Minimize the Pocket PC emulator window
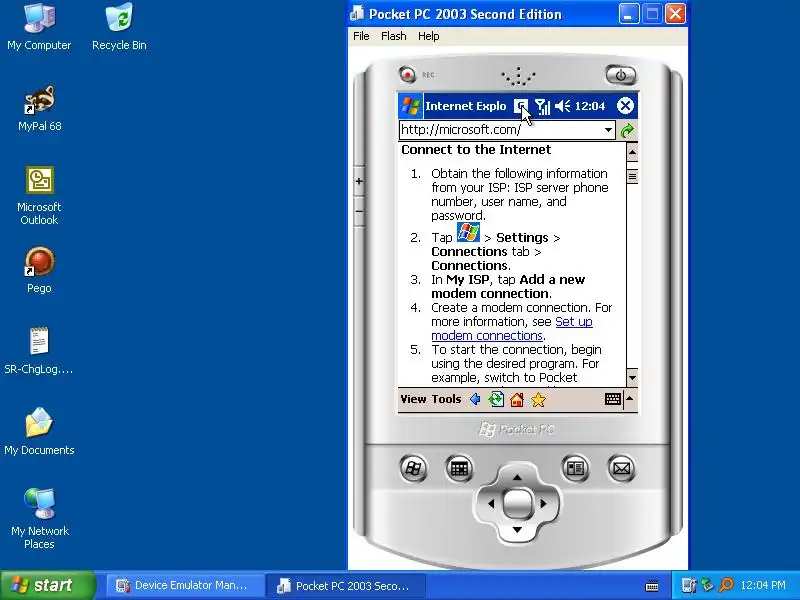800x600 pixels. coord(629,14)
